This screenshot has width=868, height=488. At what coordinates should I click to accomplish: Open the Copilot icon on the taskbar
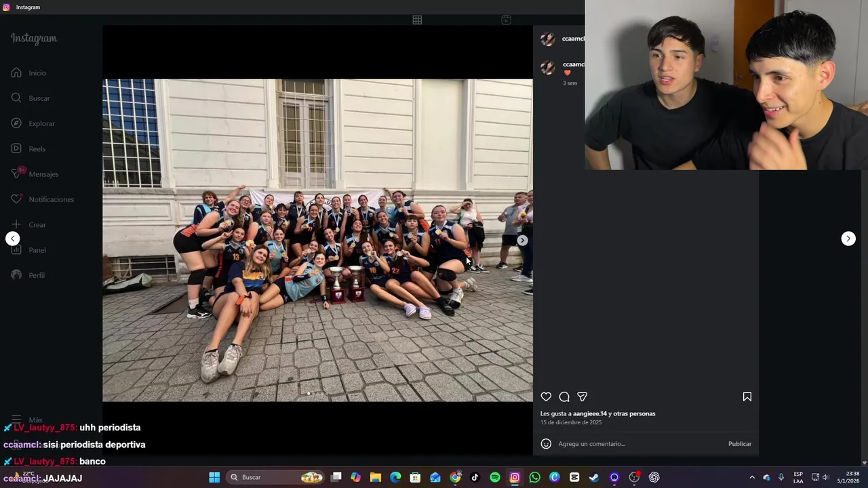pyautogui.click(x=355, y=477)
